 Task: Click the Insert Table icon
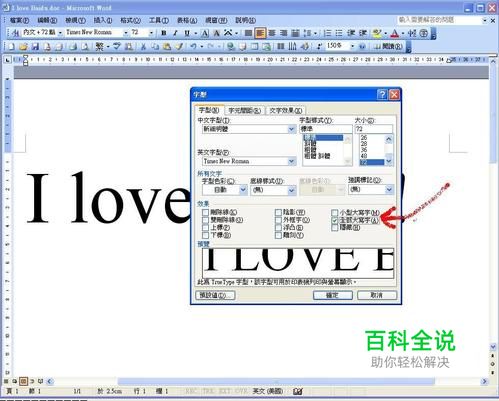pyautogui.click(x=254, y=46)
